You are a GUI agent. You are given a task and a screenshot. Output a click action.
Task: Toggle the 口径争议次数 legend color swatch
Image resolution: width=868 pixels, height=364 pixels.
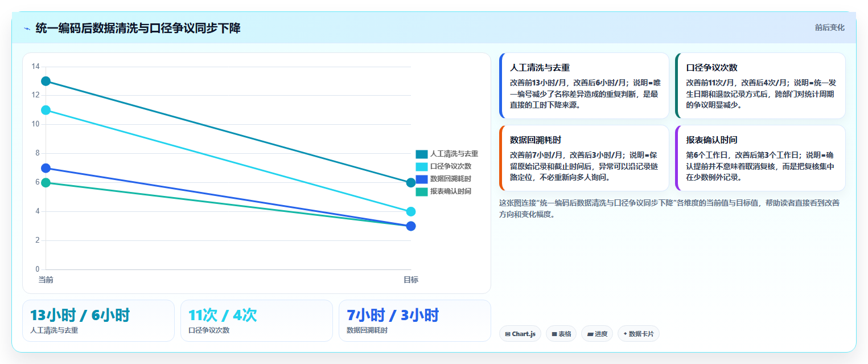pos(422,166)
